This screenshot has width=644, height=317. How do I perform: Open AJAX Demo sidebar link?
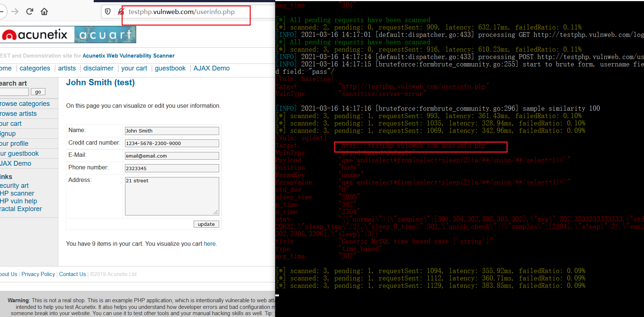click(16, 163)
